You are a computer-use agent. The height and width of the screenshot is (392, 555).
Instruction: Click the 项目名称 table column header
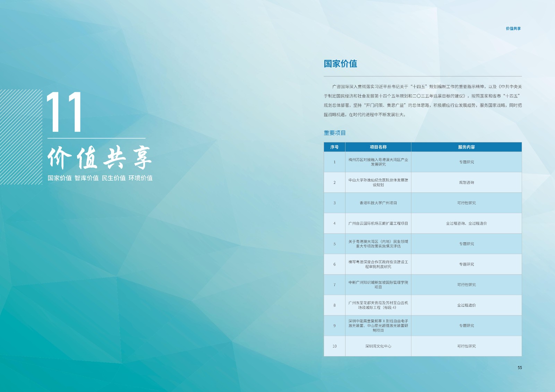pyautogui.click(x=378, y=147)
